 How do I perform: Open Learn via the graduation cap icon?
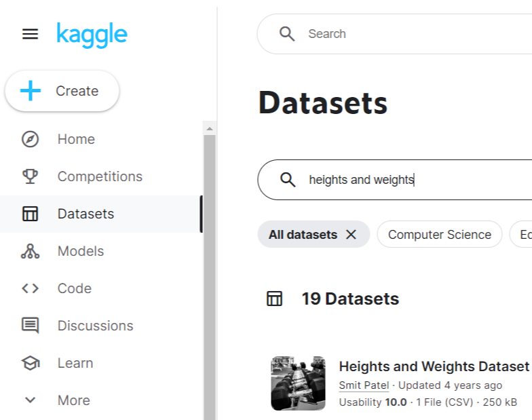click(30, 363)
